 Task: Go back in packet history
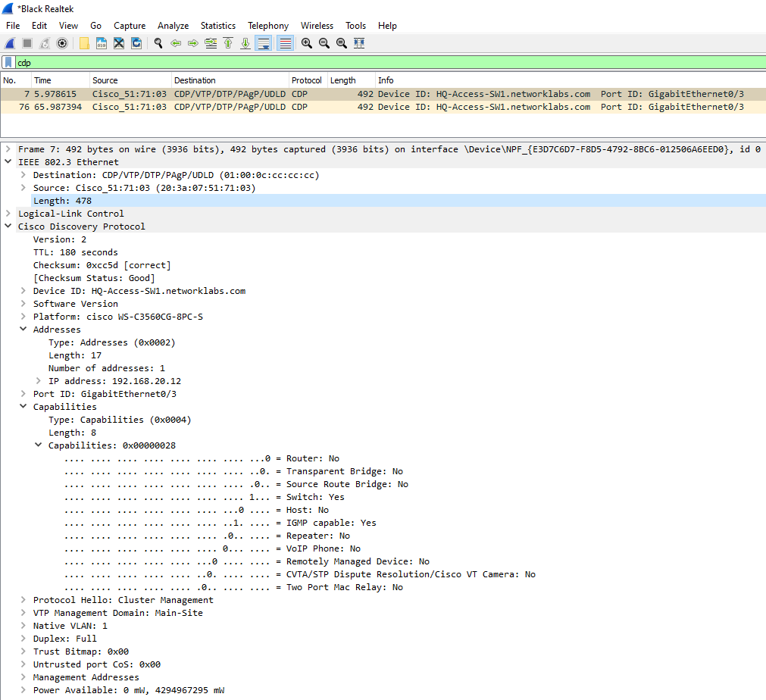(x=176, y=43)
